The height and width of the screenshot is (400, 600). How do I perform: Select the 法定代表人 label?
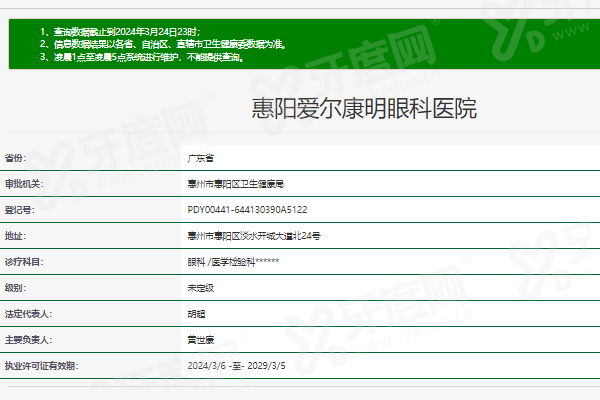(x=28, y=314)
